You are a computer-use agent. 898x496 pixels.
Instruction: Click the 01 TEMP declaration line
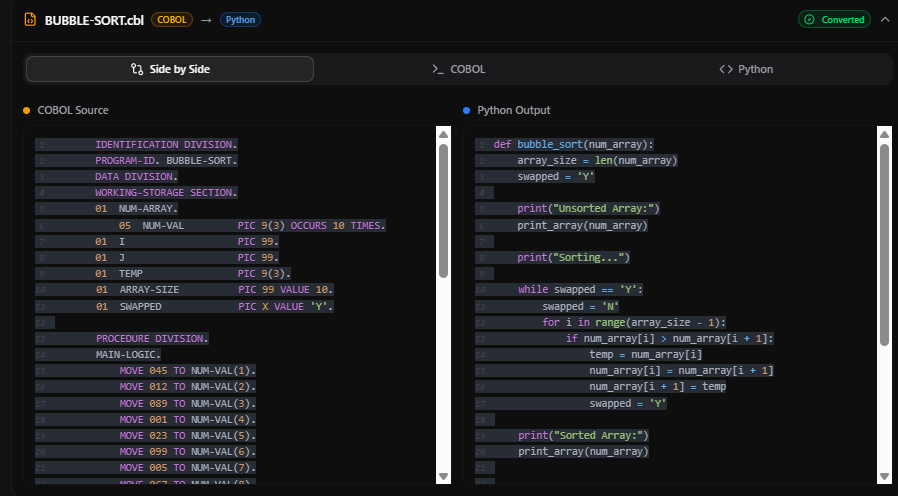(x=193, y=274)
